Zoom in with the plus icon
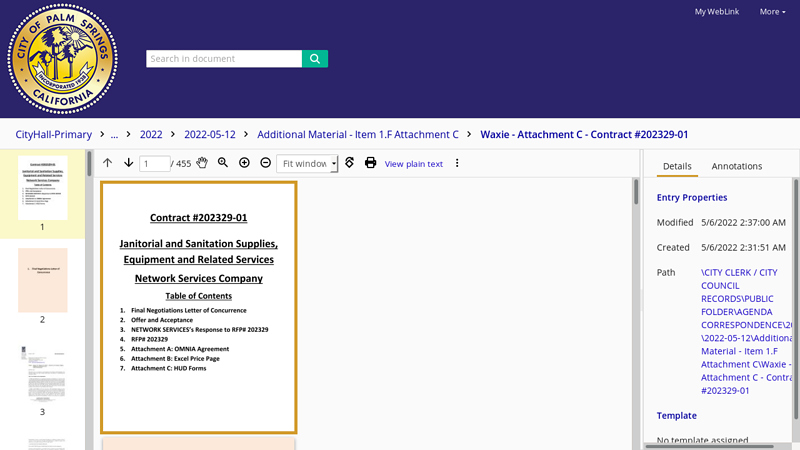Screen dimensions: 800x450 point(244,163)
